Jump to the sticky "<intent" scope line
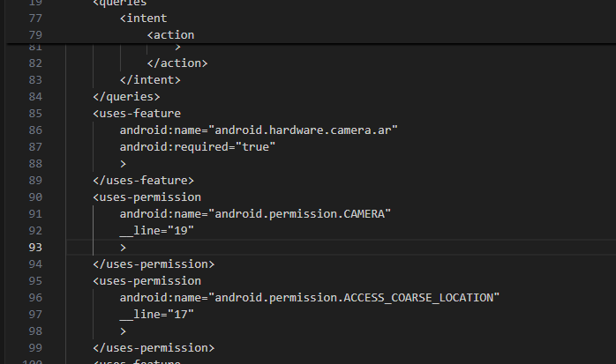Screen dimensions: 616x364 point(144,19)
